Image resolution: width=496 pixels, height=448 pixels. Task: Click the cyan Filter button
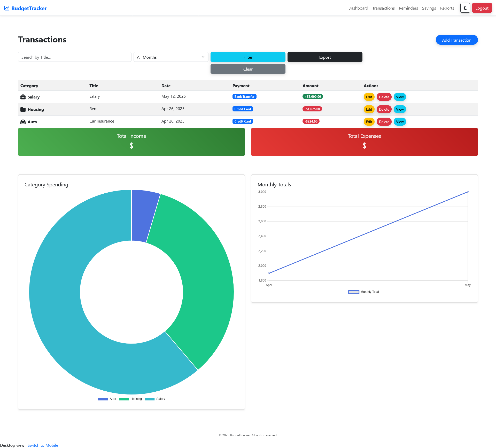tap(248, 57)
